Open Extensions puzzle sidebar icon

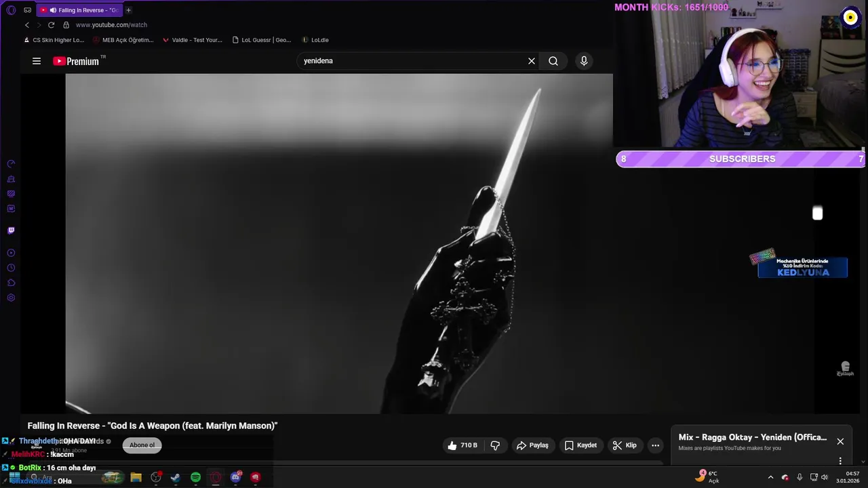click(x=11, y=283)
